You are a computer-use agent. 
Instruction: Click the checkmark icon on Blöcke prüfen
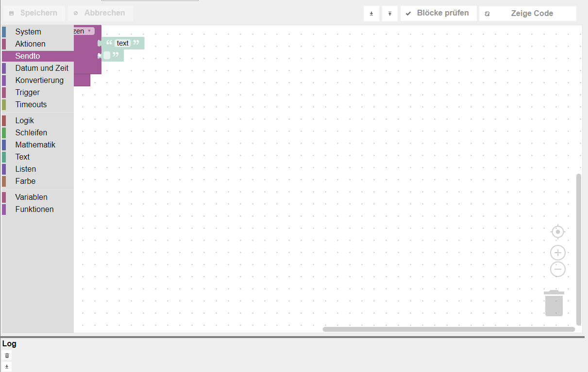point(408,13)
